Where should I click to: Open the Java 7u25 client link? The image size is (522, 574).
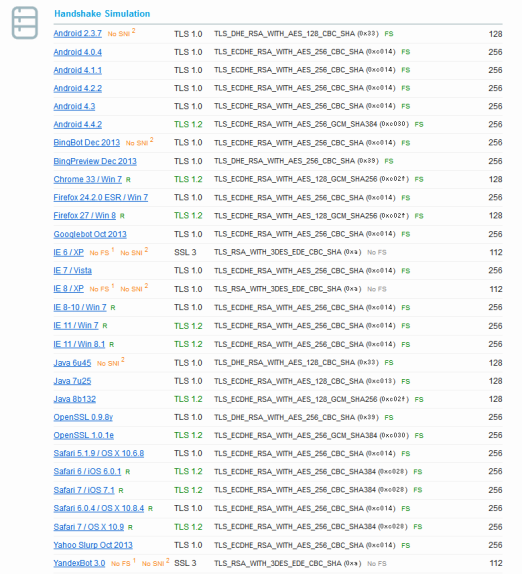pos(72,381)
